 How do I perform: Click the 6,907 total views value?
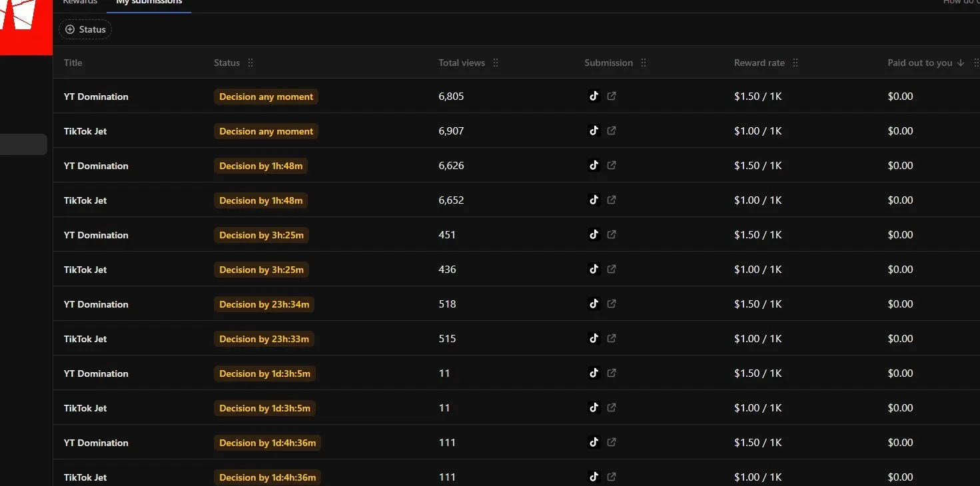[451, 131]
